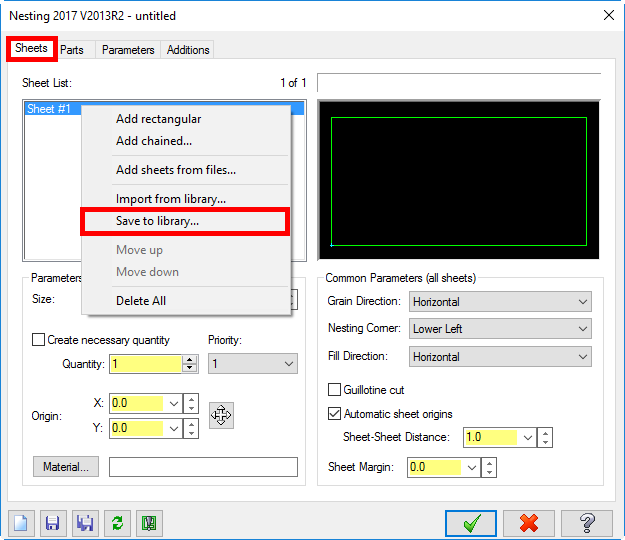Click the 1 of 1 sheet counter

pos(293,83)
